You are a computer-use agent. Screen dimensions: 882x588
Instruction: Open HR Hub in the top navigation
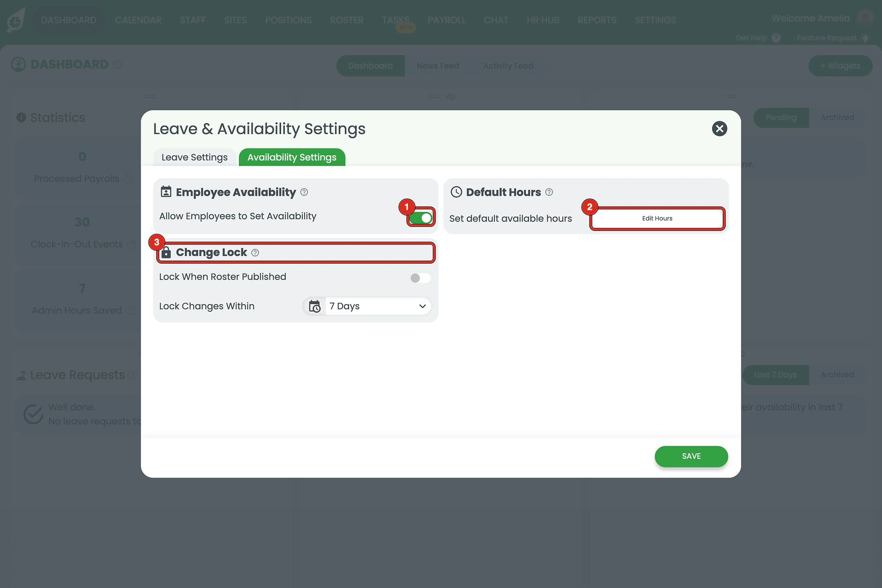pyautogui.click(x=543, y=20)
